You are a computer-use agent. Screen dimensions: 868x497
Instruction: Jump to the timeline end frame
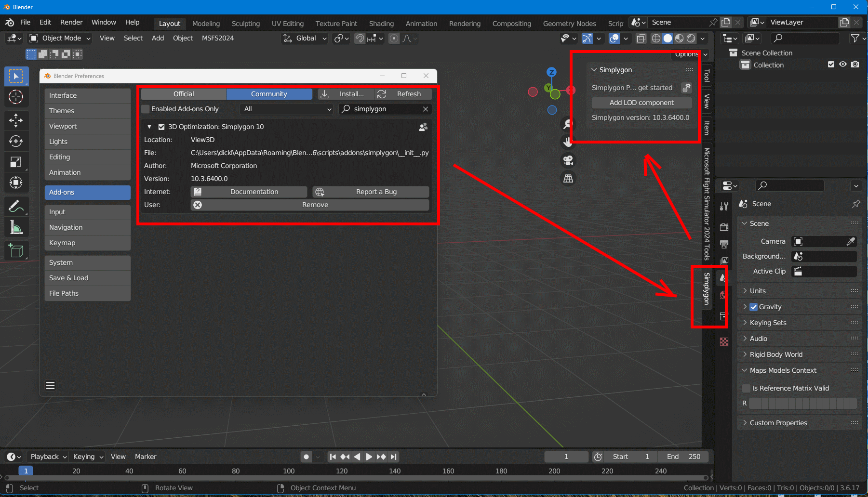click(394, 457)
